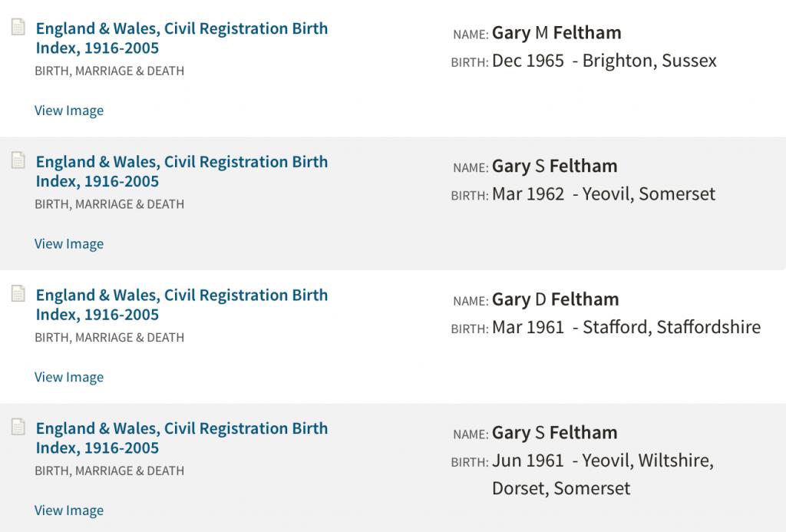Screen dimensions: 786x532
Task: View Image for the Mar 1962 Yeovil record
Action: (x=69, y=244)
